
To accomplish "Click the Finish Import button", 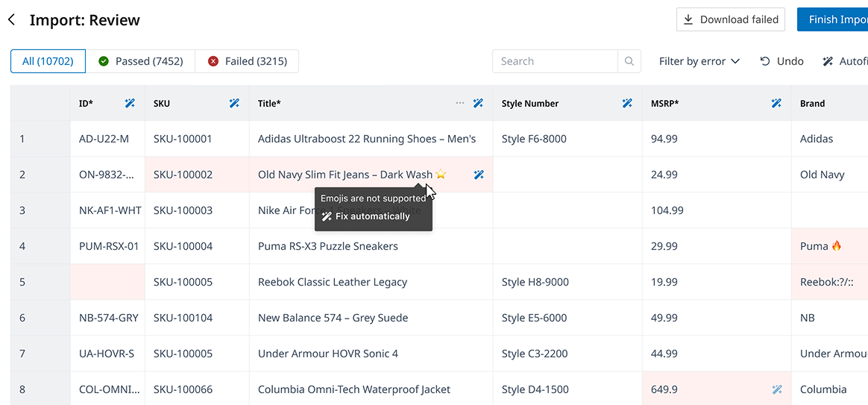I will coord(832,20).
